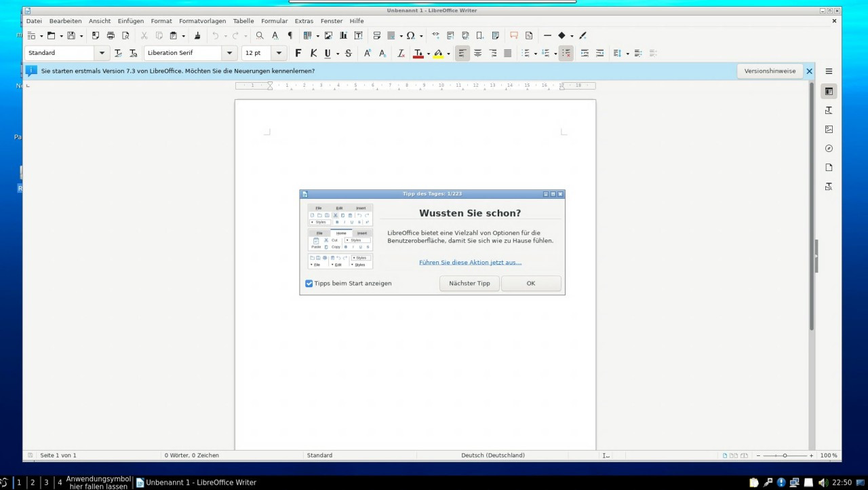
Task: Toggle Center alignment button
Action: (x=477, y=53)
